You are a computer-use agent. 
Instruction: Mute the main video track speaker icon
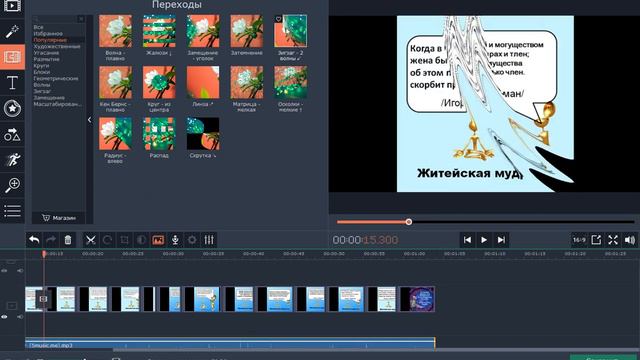(x=20, y=317)
